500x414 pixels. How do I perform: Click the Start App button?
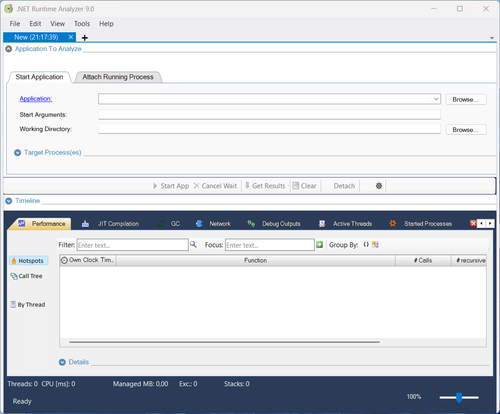171,186
